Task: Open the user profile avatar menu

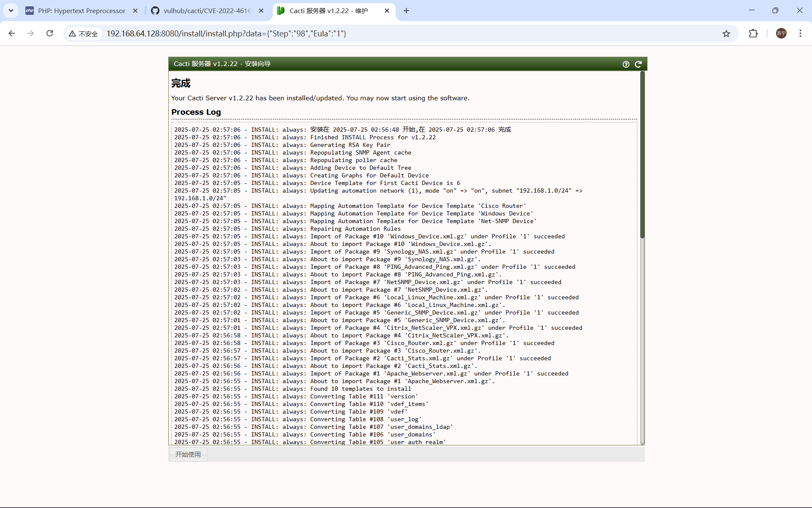Action: [781, 33]
